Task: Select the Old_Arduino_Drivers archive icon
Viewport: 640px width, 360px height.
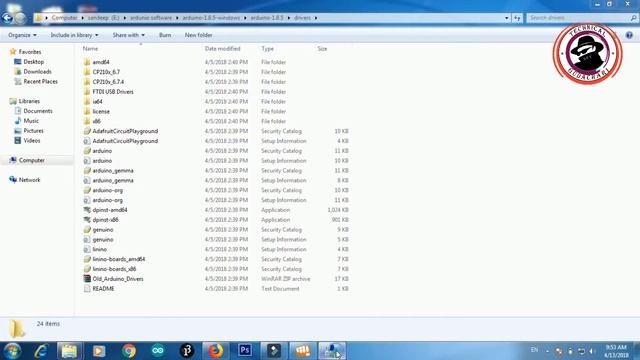Action: pos(87,279)
